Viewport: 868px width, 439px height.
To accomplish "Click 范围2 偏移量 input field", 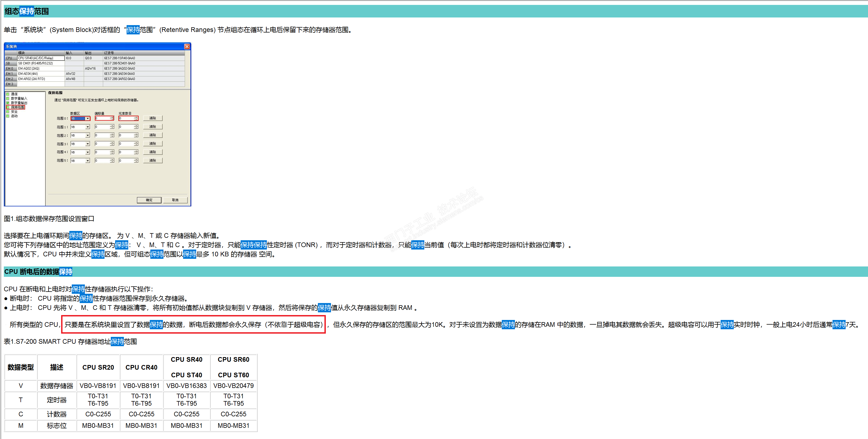I will (x=102, y=135).
